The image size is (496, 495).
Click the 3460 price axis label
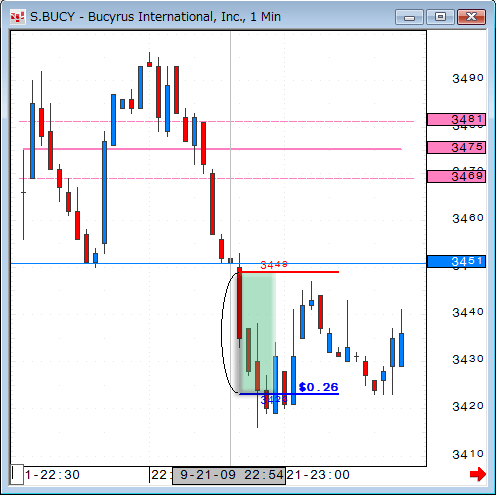click(468, 218)
